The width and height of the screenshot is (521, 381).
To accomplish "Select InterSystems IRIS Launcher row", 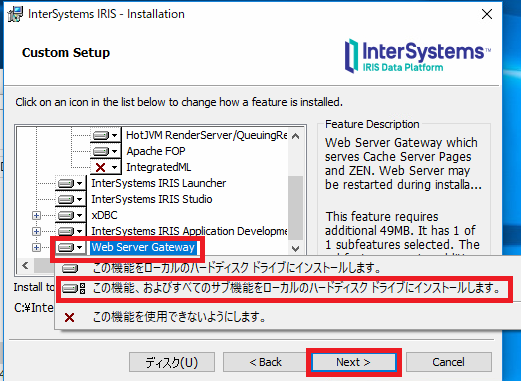I will 159,183.
